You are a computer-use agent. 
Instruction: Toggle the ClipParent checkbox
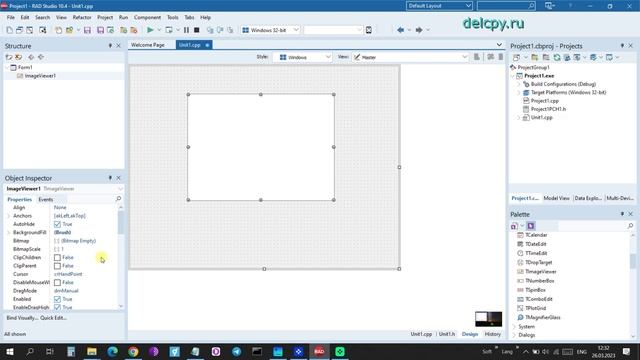pyautogui.click(x=57, y=266)
